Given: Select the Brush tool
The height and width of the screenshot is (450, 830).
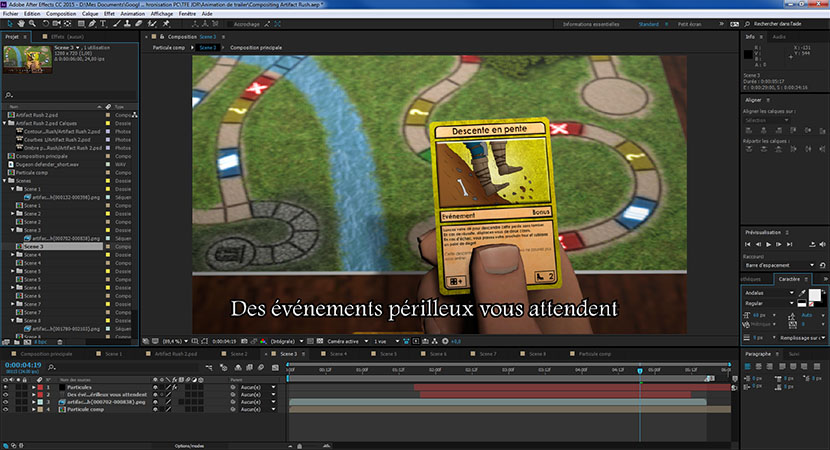Looking at the screenshot, I should (x=116, y=24).
